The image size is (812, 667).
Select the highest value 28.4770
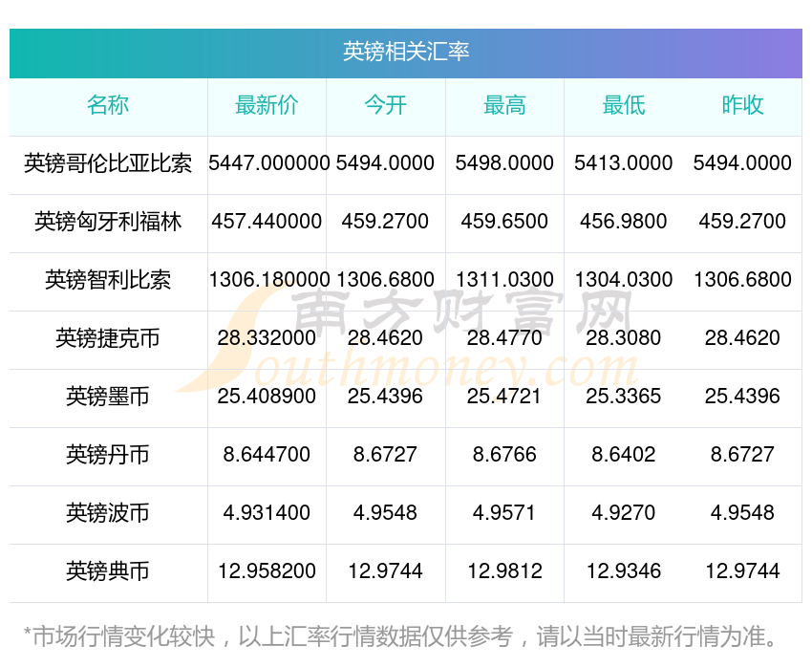tap(504, 338)
